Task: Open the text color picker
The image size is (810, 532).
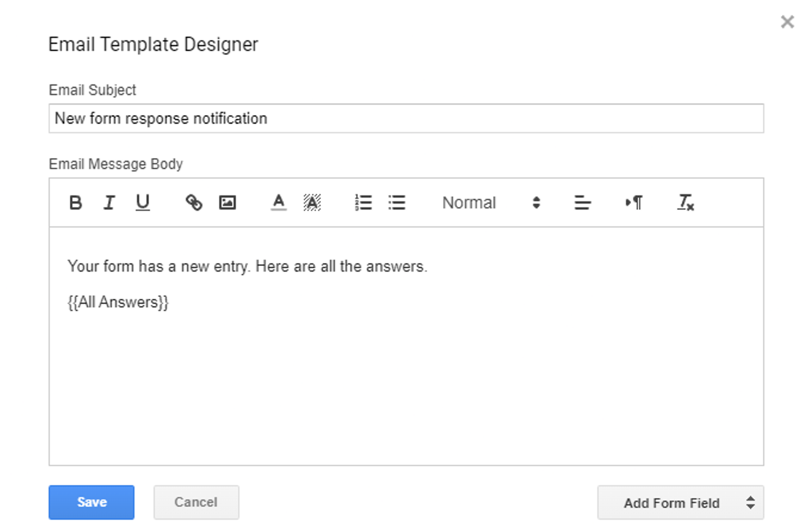Action: point(278,202)
